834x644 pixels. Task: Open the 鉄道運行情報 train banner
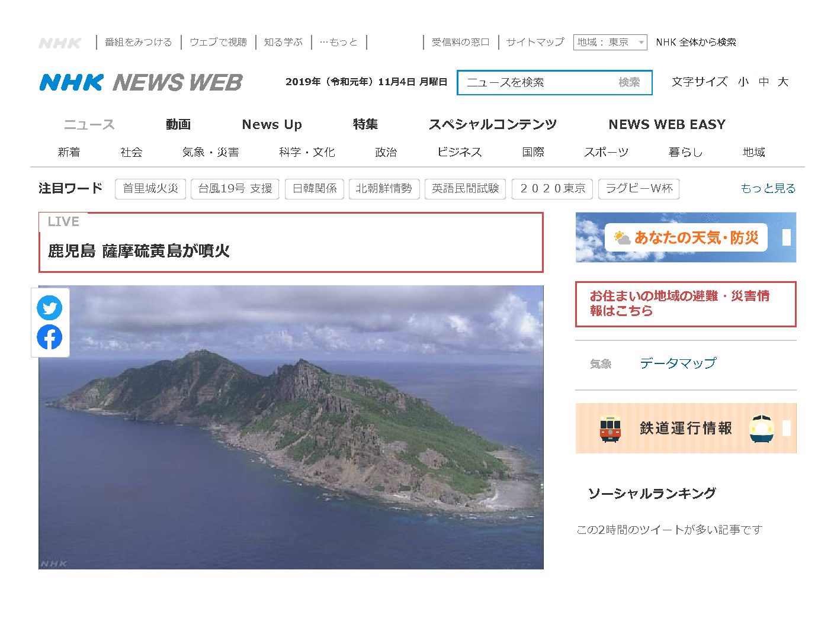[x=686, y=429]
